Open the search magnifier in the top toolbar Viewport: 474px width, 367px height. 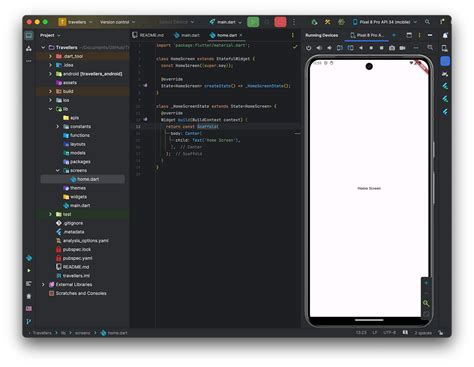427,22
